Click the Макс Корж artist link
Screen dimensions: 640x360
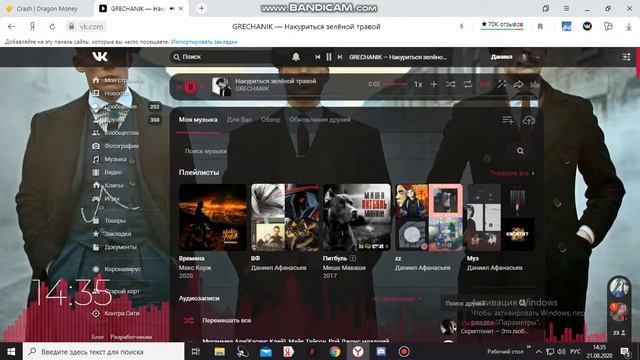tap(195, 268)
